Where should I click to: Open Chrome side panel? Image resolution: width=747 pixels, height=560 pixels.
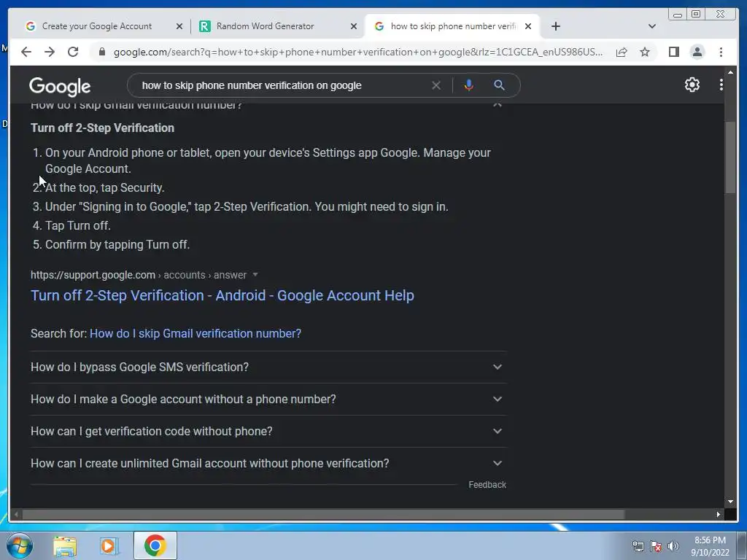673,52
